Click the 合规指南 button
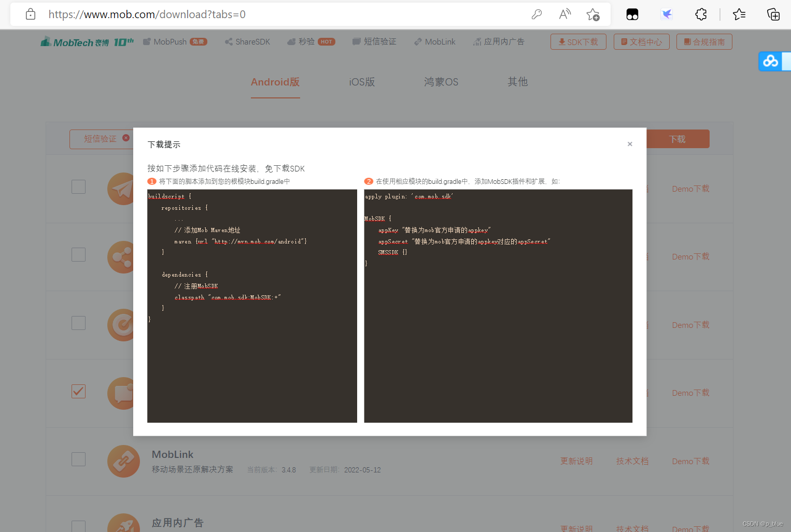 tap(704, 42)
